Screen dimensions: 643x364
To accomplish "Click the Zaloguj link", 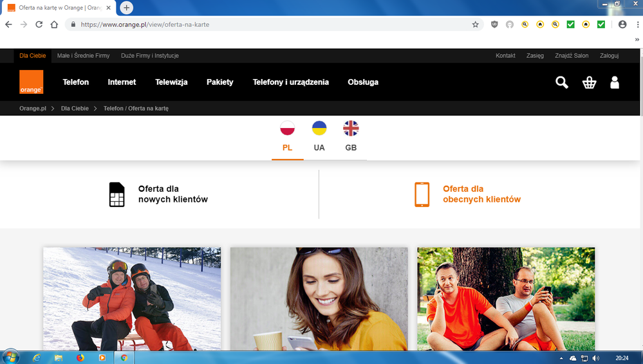I will [x=610, y=56].
